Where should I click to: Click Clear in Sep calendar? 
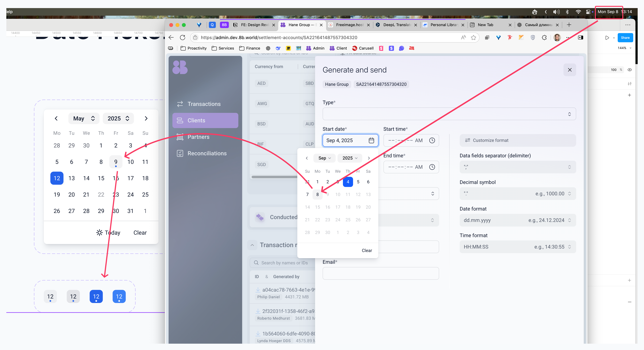[x=367, y=251]
